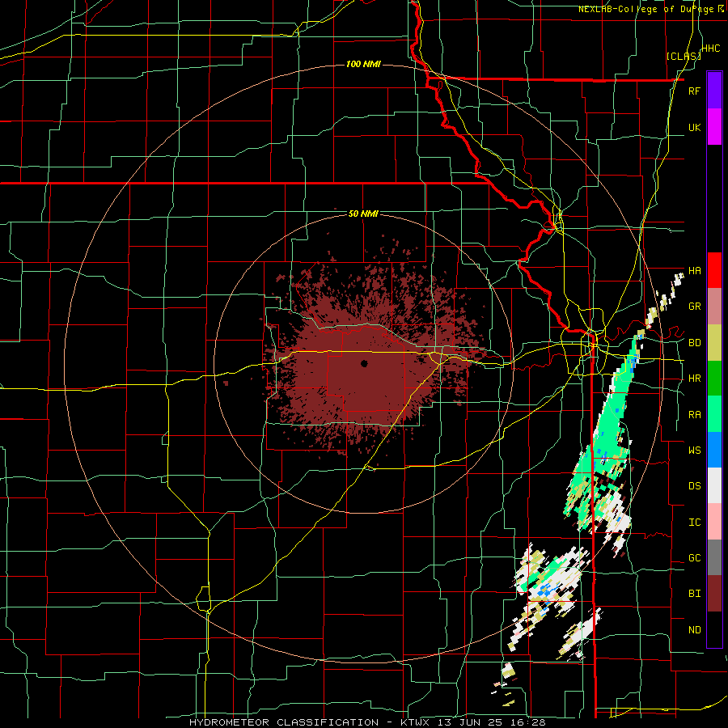This screenshot has width=728, height=728.
Task: Select the brown BI legend swatch
Action: [714, 594]
